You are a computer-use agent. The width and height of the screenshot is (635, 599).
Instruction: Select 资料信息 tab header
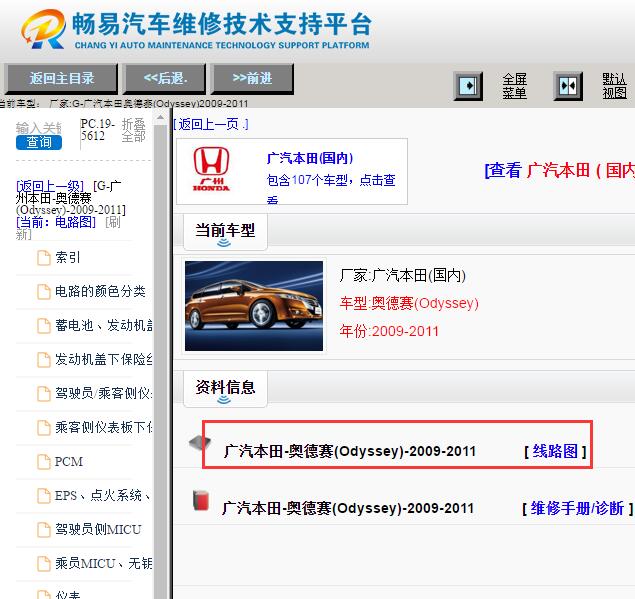click(225, 388)
